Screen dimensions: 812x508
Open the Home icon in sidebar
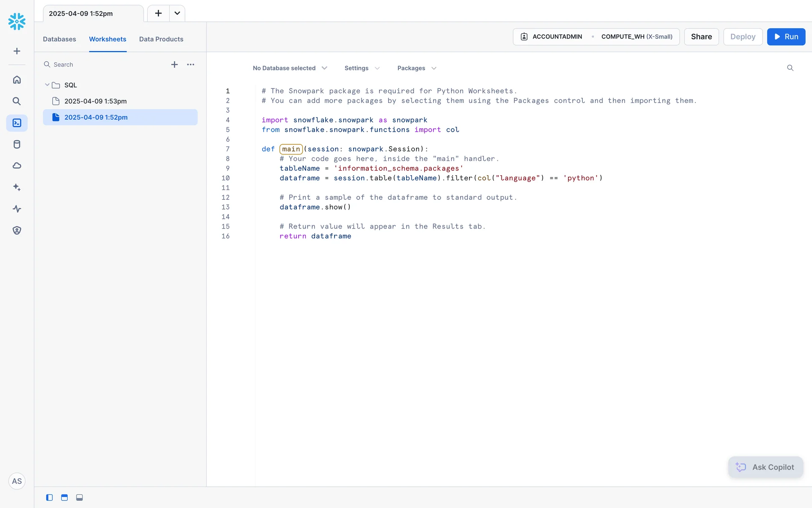17,80
